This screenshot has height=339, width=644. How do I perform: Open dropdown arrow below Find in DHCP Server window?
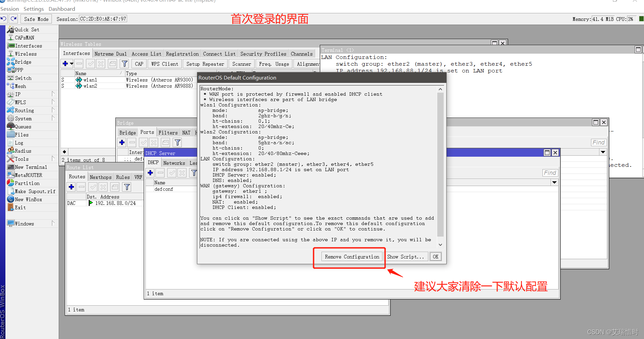(x=554, y=182)
